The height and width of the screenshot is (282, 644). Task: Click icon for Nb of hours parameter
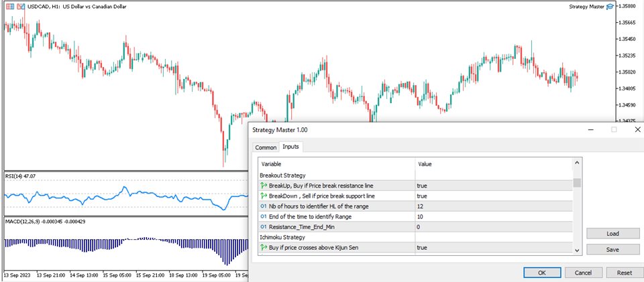263,206
